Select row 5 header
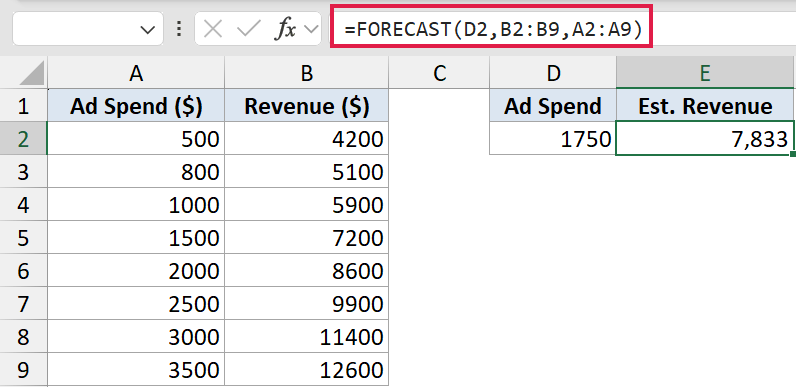The width and height of the screenshot is (796, 387). 24,238
